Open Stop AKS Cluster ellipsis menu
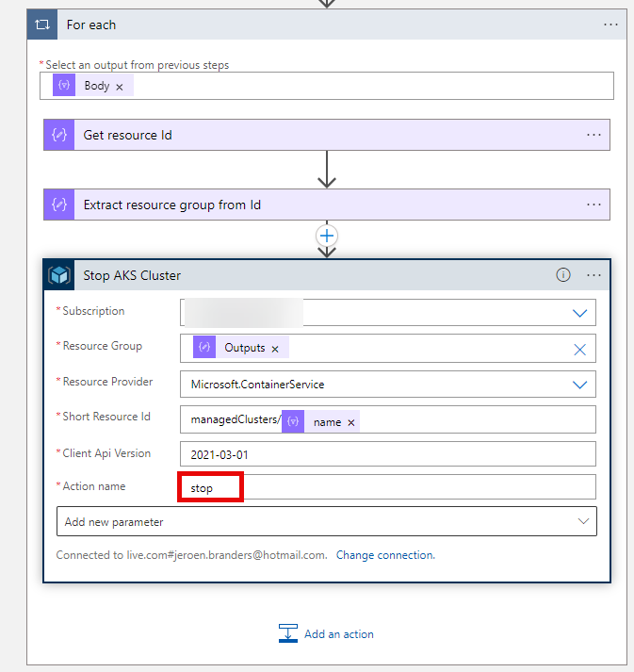 click(593, 275)
